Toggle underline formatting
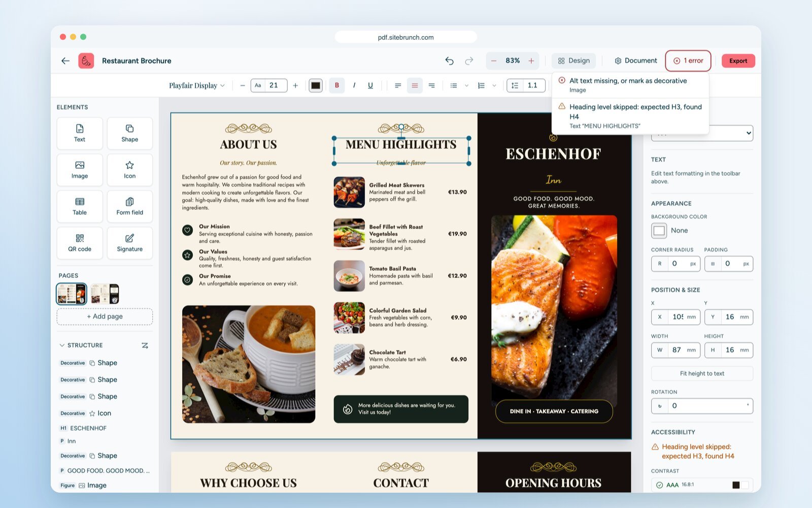The height and width of the screenshot is (508, 812). (x=370, y=85)
